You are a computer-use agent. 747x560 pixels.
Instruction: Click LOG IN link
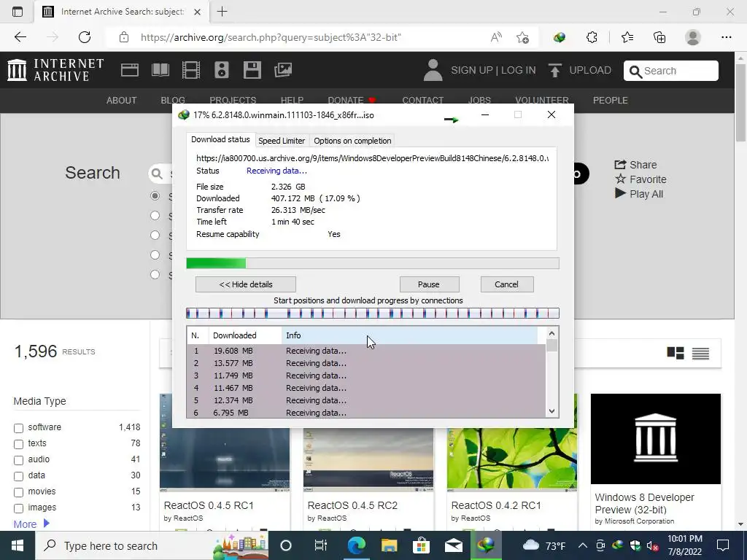pos(519,70)
